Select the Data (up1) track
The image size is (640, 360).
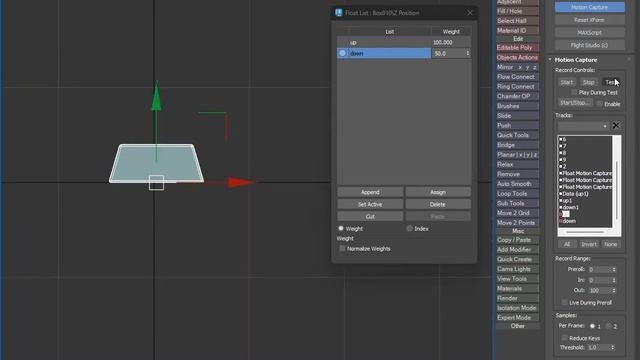pos(575,194)
